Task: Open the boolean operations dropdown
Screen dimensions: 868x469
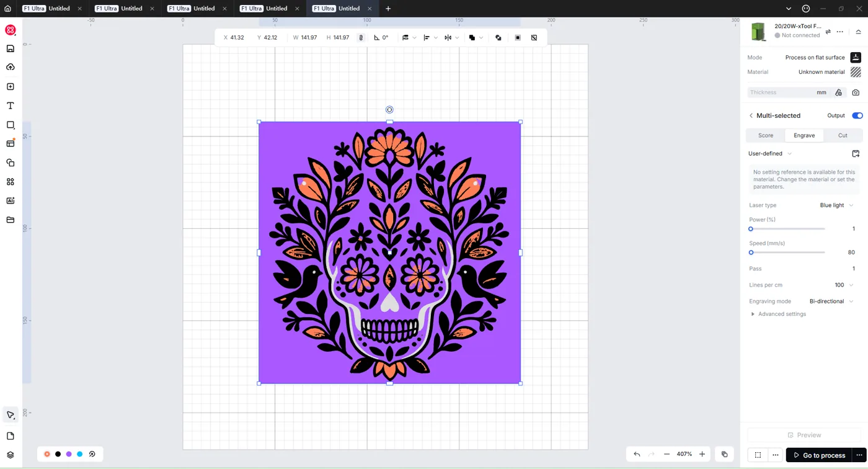Action: tap(476, 38)
